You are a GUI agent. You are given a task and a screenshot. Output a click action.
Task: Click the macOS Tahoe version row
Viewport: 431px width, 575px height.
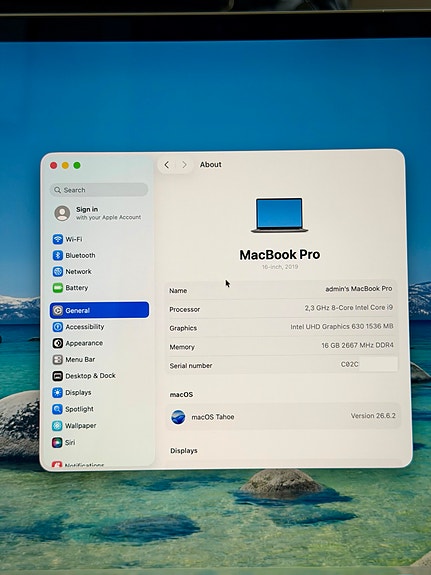pos(283,417)
